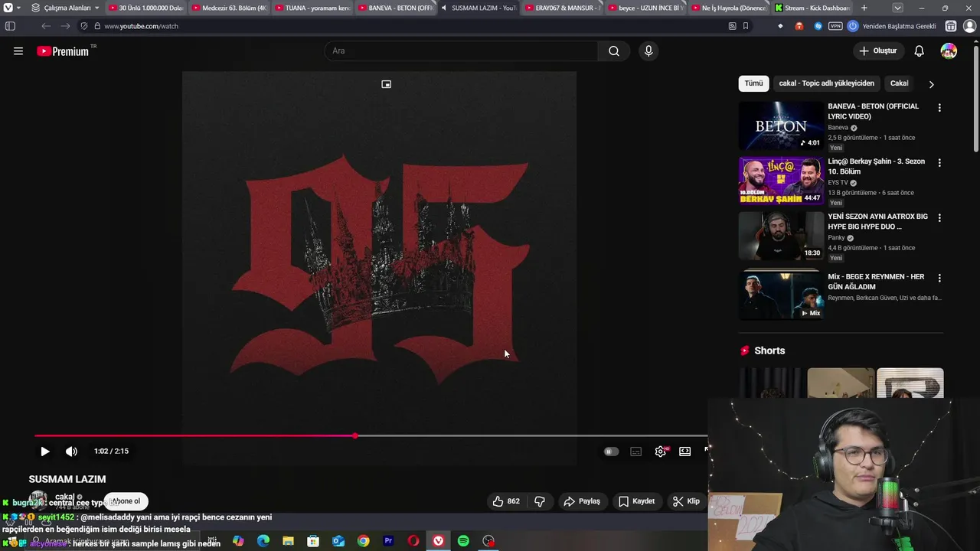Select the Tümü filter chip
Image resolution: width=980 pixels, height=551 pixels.
[754, 83]
